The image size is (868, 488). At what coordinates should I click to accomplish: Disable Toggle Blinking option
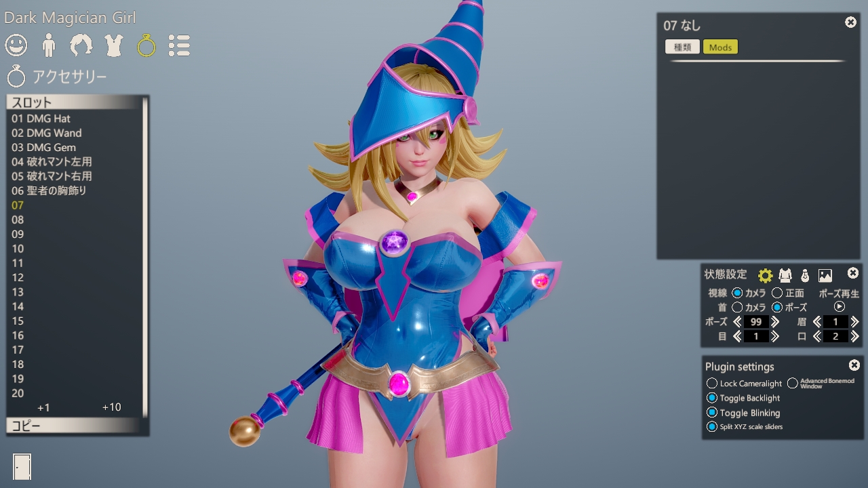[712, 412]
